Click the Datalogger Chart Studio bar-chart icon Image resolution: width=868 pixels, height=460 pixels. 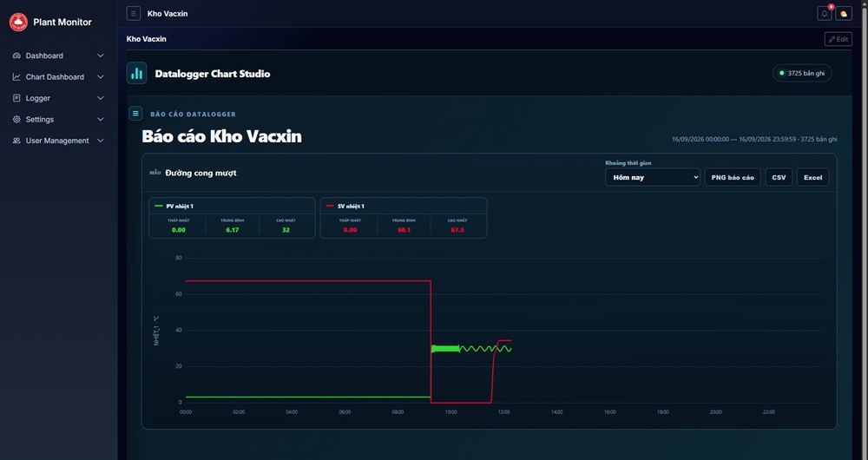pyautogui.click(x=137, y=73)
